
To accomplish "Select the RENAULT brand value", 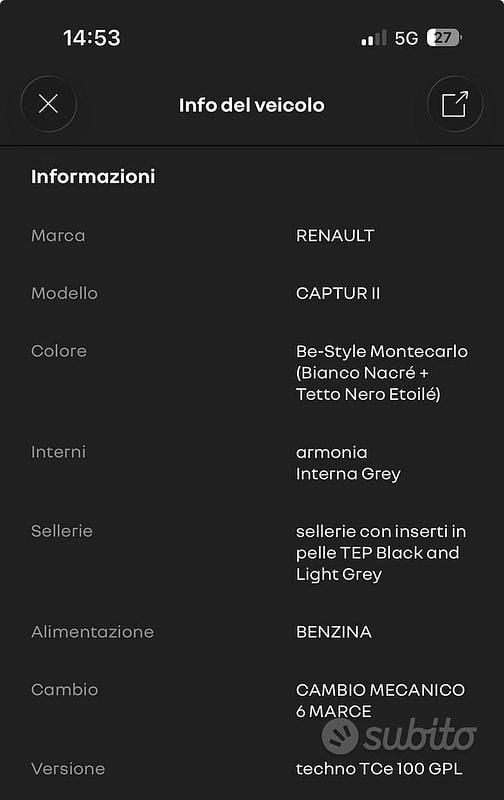I will 335,236.
